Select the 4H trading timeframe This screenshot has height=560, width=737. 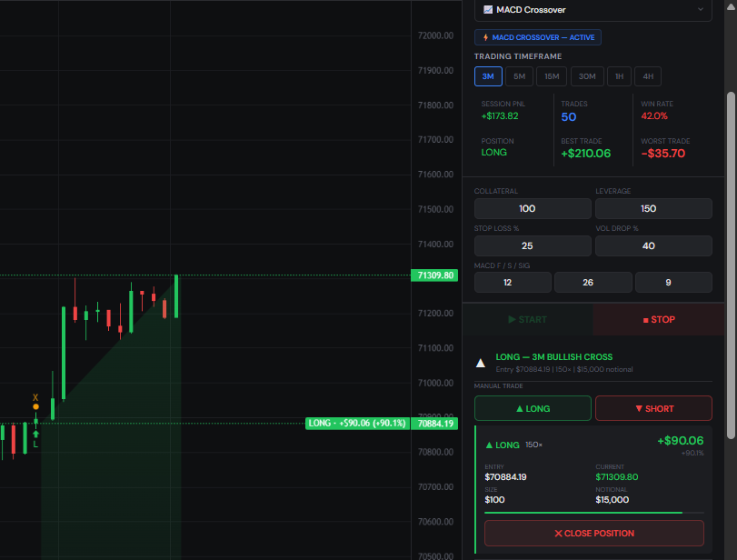coord(648,76)
